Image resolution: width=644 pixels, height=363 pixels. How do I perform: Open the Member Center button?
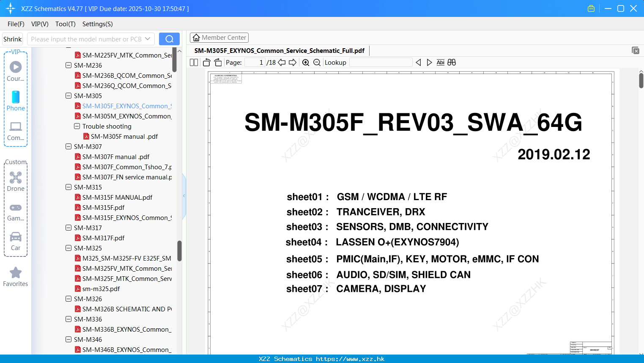pyautogui.click(x=219, y=38)
